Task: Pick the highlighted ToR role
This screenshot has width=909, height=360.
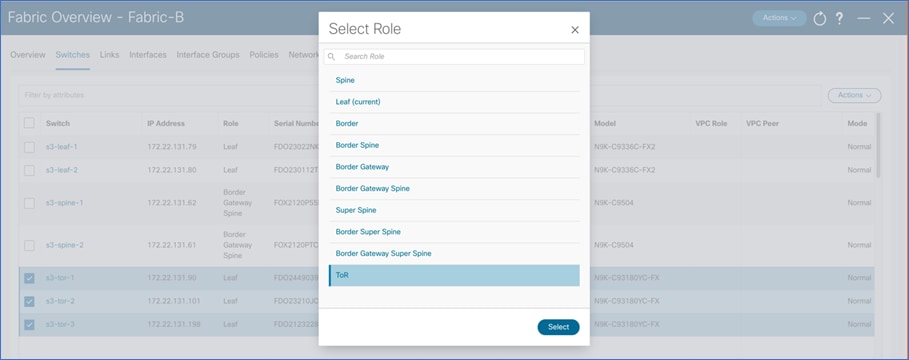Action: [x=454, y=275]
